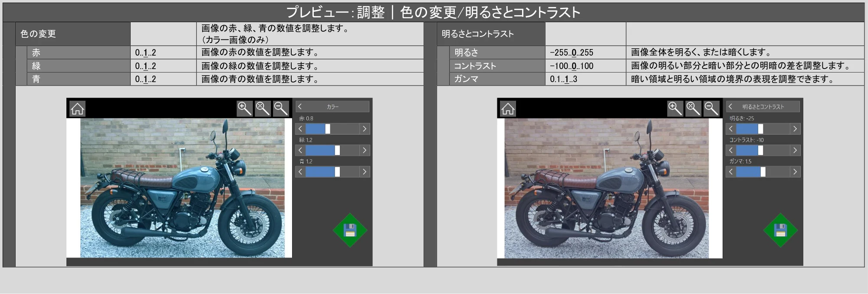Go back using the カラー header button

(x=332, y=106)
